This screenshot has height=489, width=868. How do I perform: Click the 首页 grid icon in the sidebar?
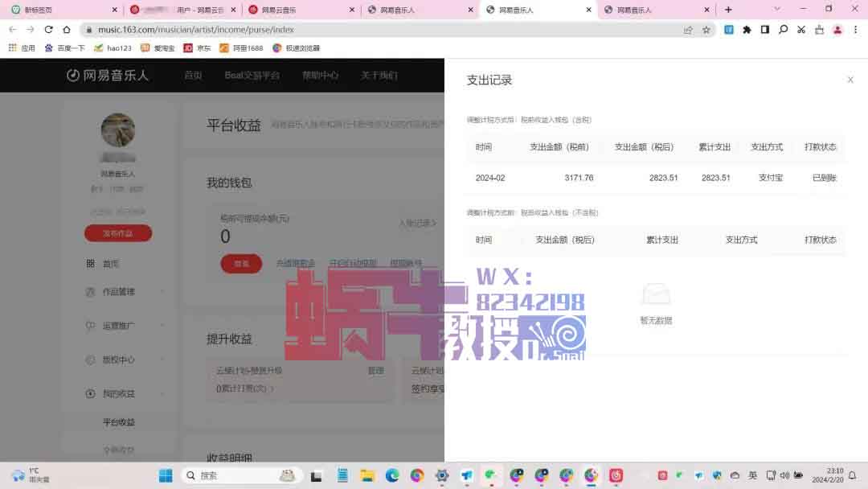click(91, 264)
